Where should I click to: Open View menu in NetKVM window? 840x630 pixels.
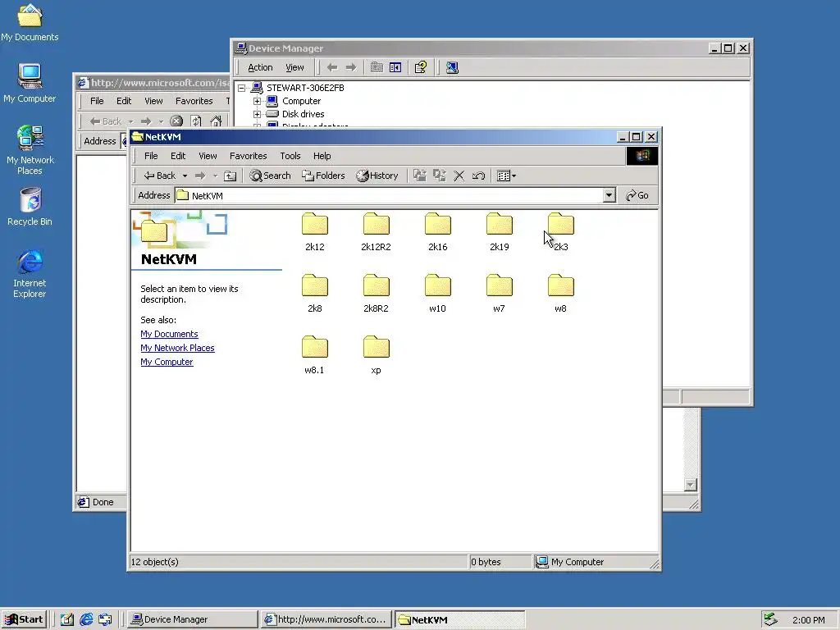[x=208, y=156]
